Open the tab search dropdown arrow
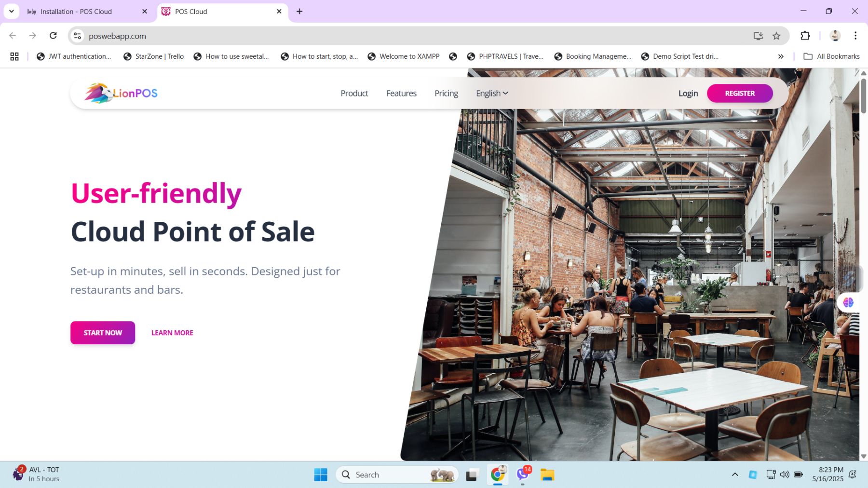 [11, 11]
